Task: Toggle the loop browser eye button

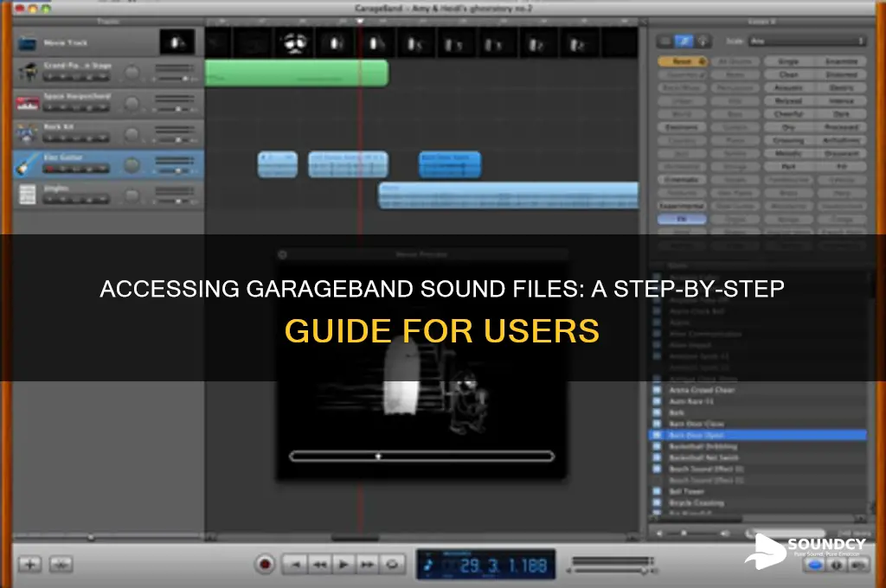Action: (815, 565)
